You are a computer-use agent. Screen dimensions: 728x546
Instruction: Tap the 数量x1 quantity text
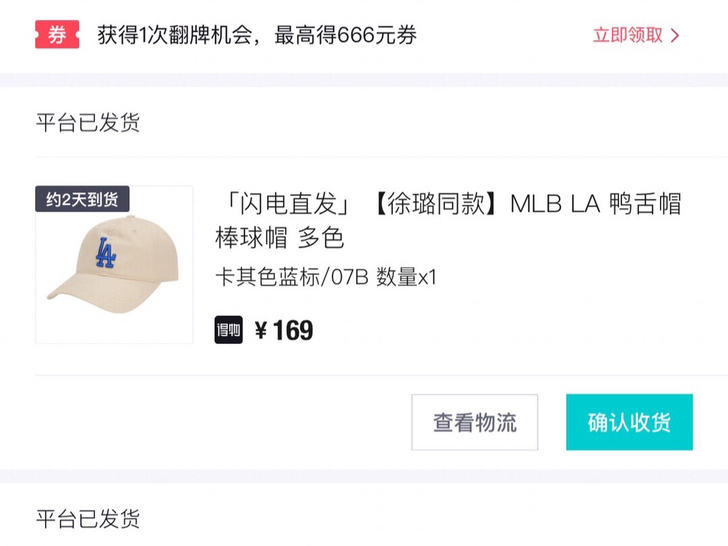coord(407,277)
